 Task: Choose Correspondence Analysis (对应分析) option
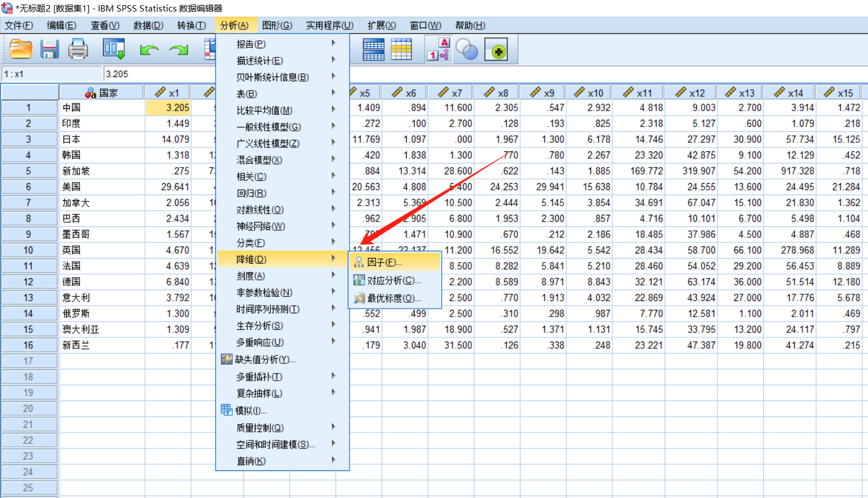click(x=393, y=280)
